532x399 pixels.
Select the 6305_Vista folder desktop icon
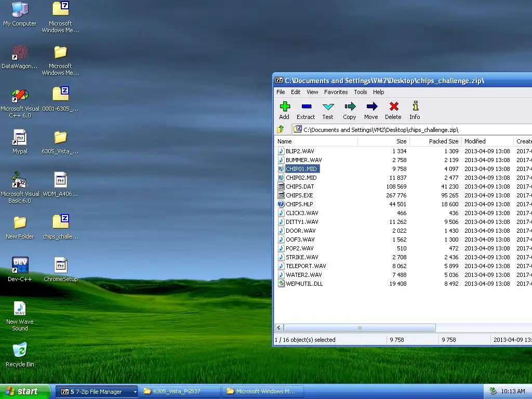pyautogui.click(x=60, y=142)
